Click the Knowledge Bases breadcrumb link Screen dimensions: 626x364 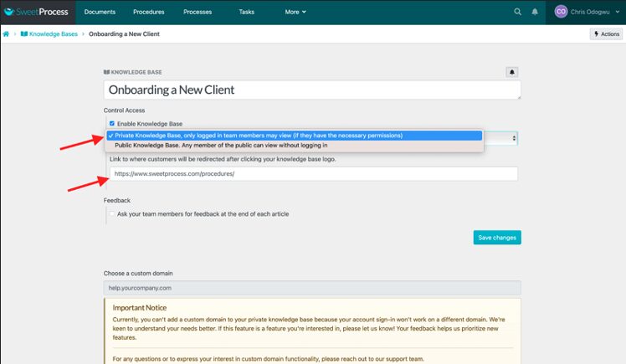coord(55,34)
